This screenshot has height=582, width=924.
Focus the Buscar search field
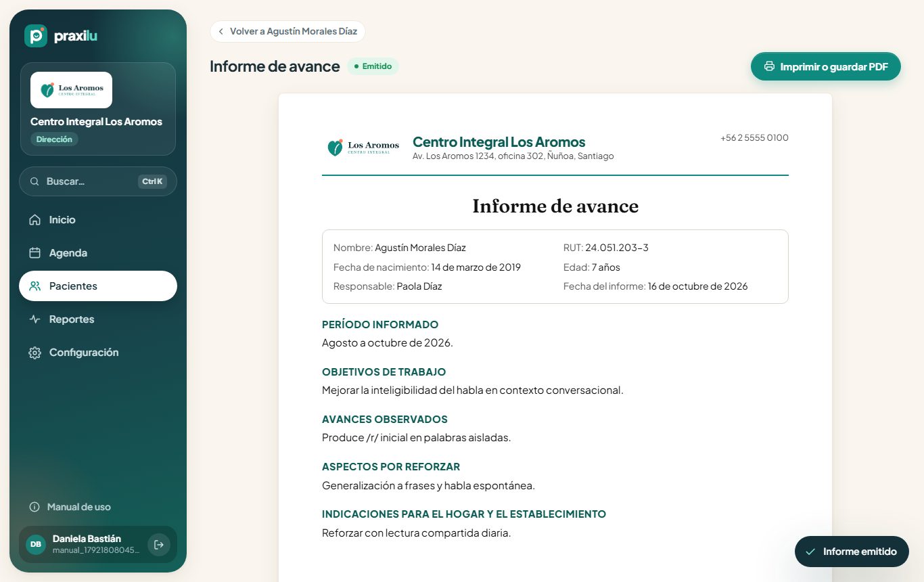pos(98,181)
